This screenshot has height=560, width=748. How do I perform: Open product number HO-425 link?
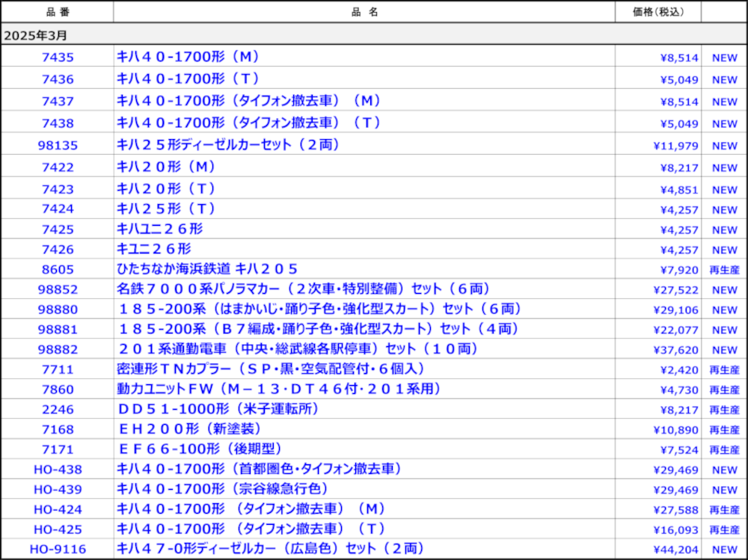pyautogui.click(x=58, y=529)
